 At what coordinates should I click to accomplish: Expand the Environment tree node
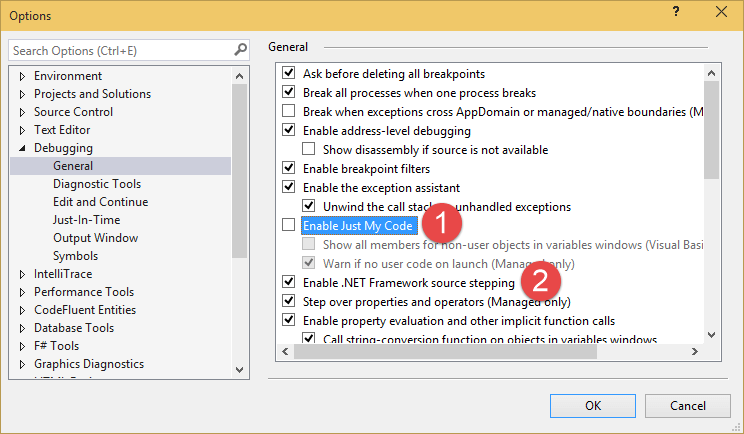point(23,76)
